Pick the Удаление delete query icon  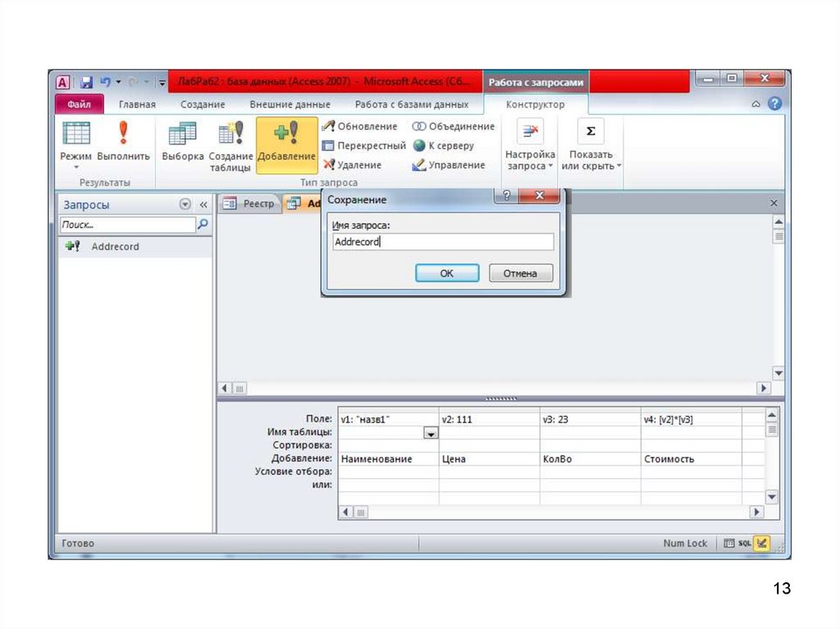[328, 165]
